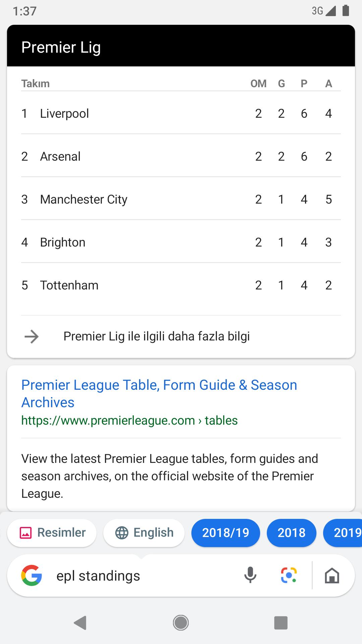Select the 2018/19 season chip
The image size is (362, 644).
(226, 533)
